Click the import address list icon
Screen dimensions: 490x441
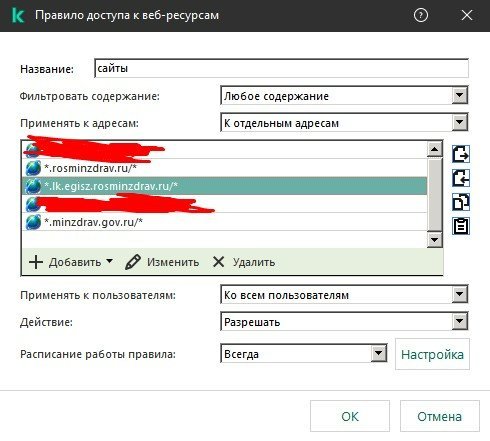tap(461, 178)
